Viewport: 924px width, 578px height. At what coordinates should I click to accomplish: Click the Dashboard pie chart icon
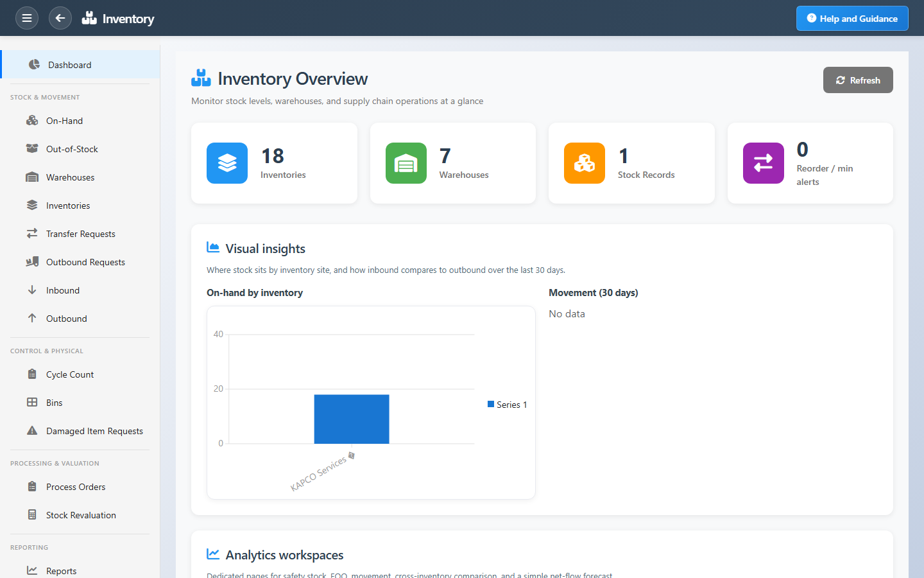click(34, 64)
